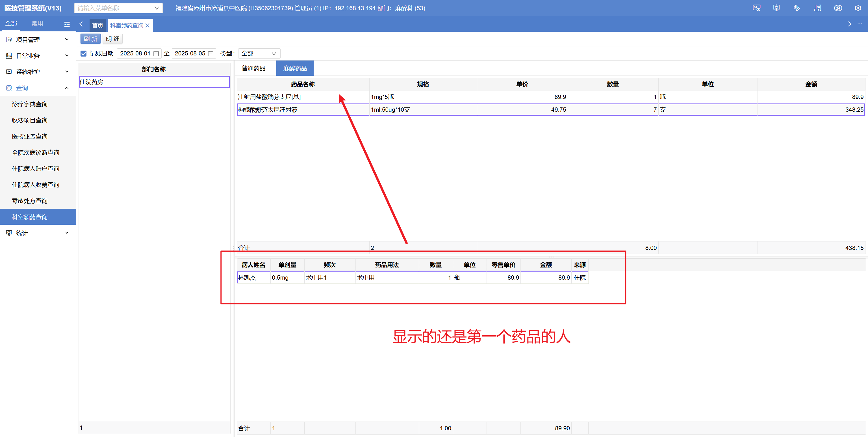Viewport: 868px width, 447px height.
Task: Click the SI card with eye icon
Action: click(756, 8)
